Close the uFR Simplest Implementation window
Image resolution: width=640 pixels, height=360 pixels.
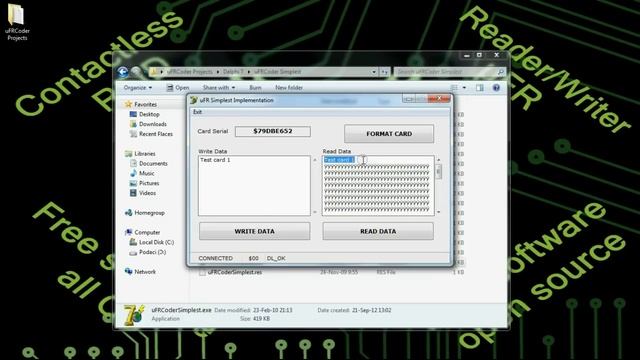pyautogui.click(x=439, y=98)
